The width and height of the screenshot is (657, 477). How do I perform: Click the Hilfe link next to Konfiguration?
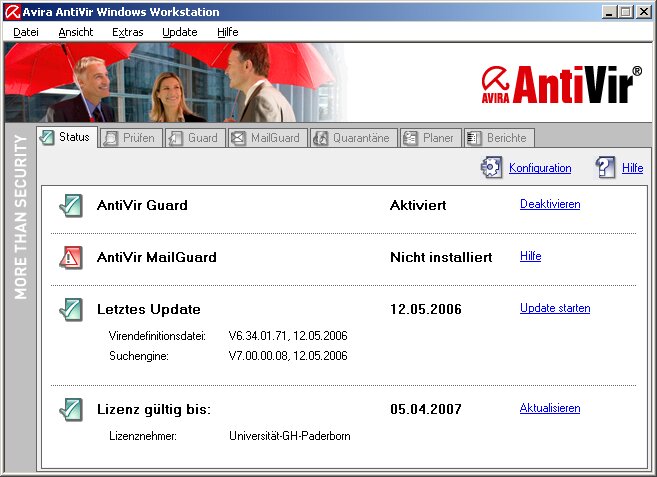[x=632, y=168]
